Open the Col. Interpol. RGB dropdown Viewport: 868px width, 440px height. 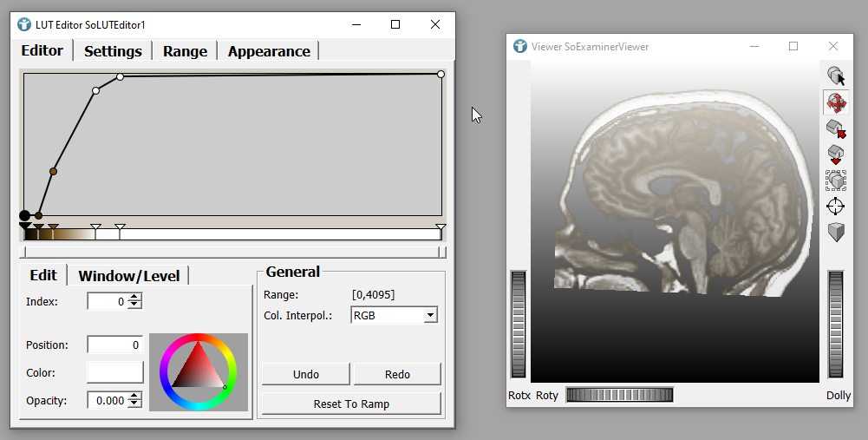click(x=395, y=315)
